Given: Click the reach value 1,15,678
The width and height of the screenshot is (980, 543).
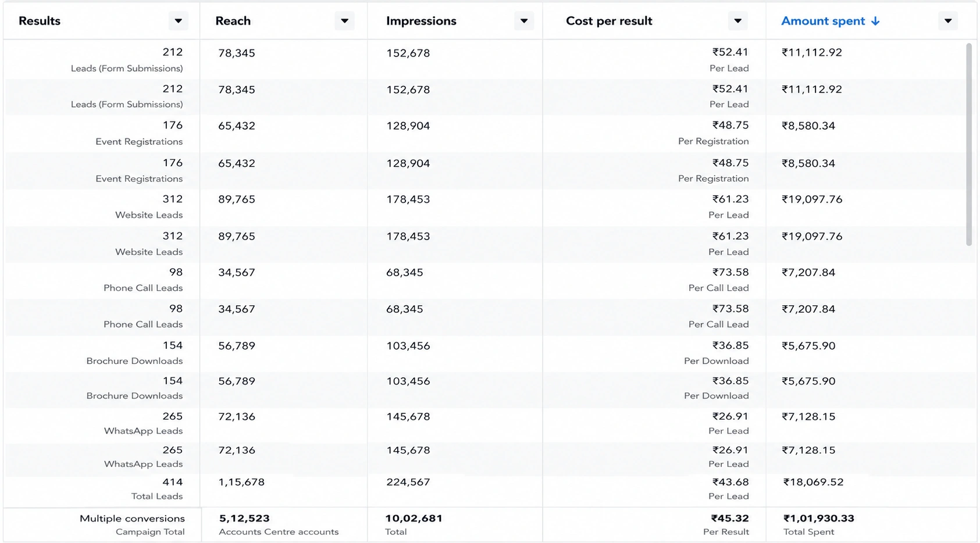Looking at the screenshot, I should [241, 482].
